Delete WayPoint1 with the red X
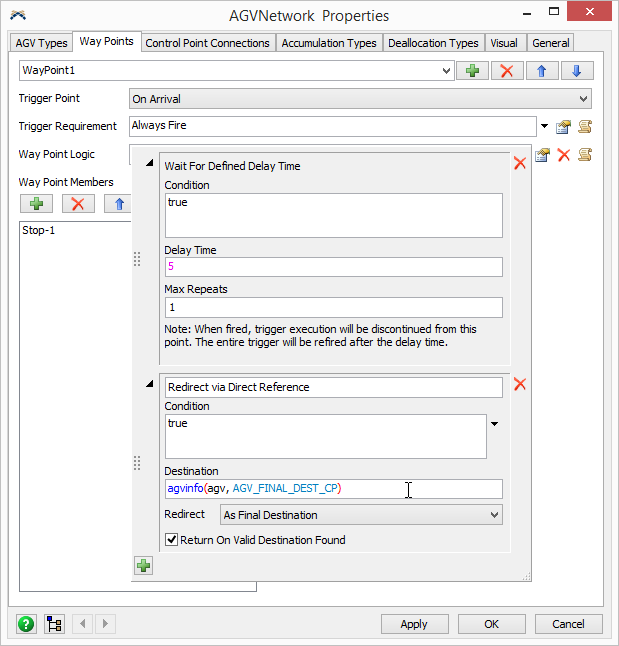Image resolution: width=619 pixels, height=646 pixels. coord(506,71)
